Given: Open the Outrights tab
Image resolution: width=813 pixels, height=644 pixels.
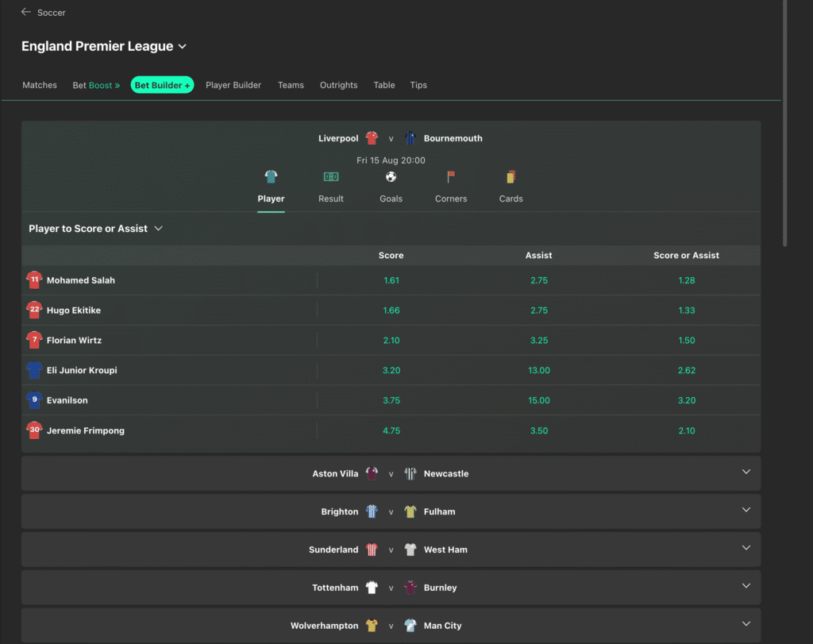Looking at the screenshot, I should click(338, 85).
